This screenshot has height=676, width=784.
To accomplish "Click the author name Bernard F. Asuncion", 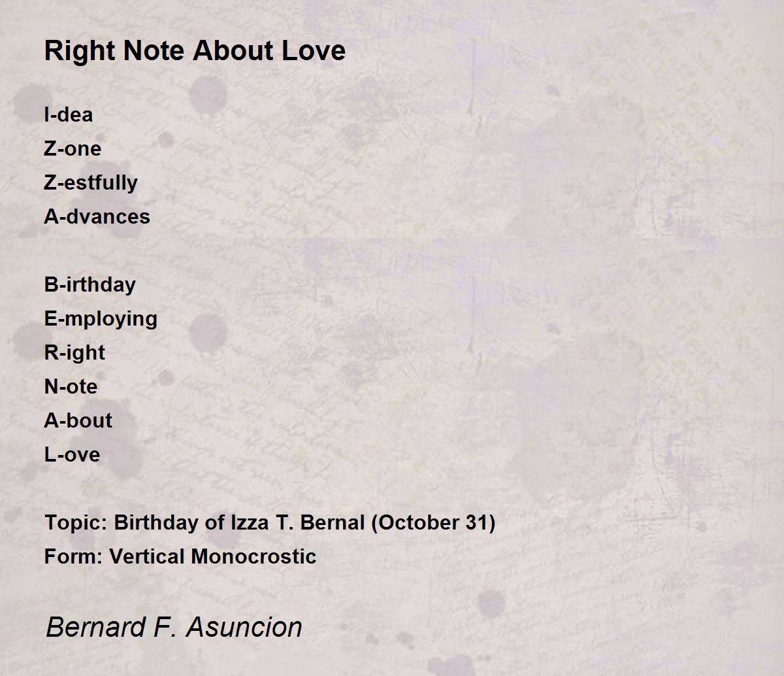I will 174,627.
